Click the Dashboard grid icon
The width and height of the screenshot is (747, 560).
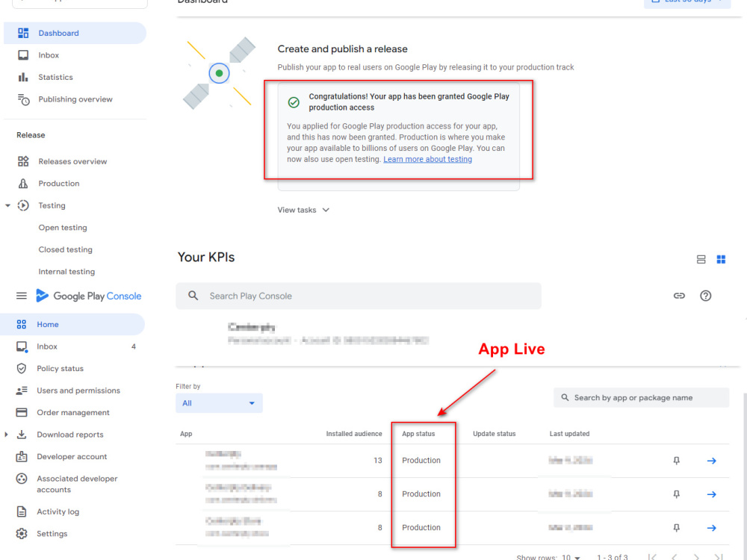23,33
